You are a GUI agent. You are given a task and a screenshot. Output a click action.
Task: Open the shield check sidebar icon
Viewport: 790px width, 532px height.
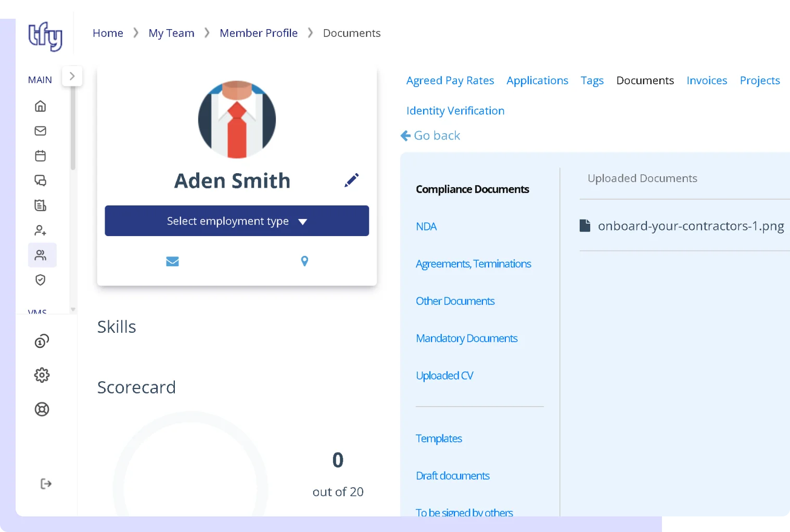click(x=40, y=280)
